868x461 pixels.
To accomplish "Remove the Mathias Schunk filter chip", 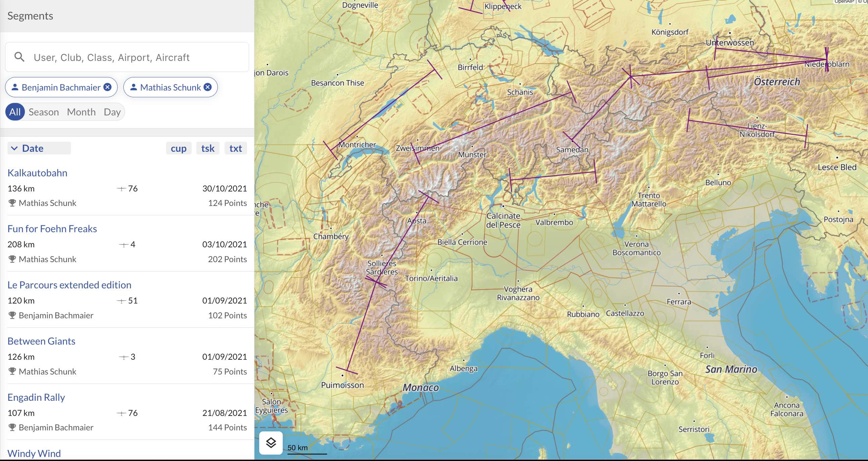I will (208, 87).
